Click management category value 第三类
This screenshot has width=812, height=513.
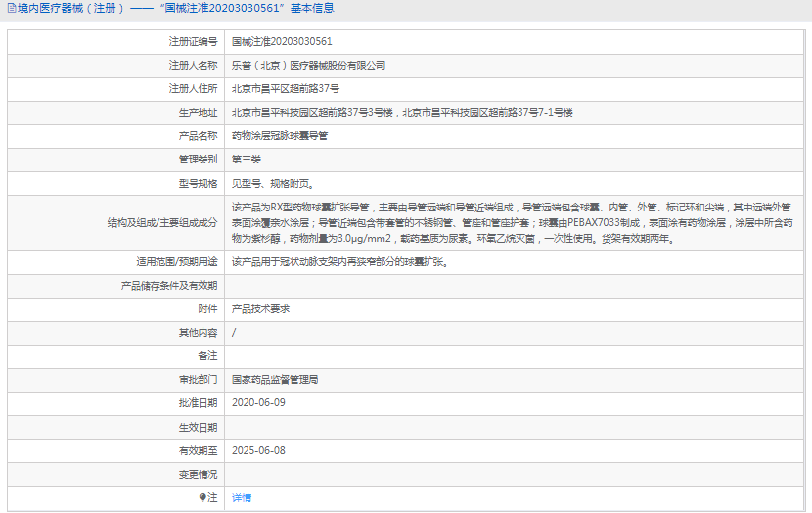[x=246, y=160]
